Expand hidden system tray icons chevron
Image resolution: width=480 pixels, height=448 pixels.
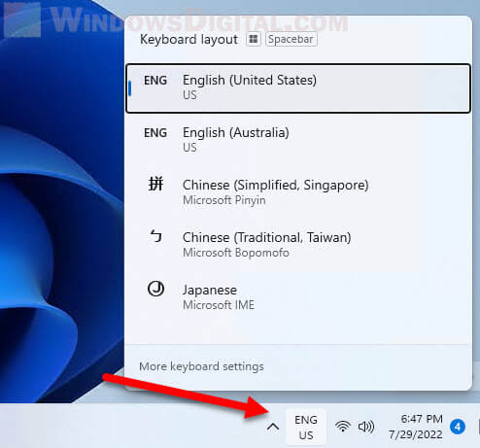[273, 427]
